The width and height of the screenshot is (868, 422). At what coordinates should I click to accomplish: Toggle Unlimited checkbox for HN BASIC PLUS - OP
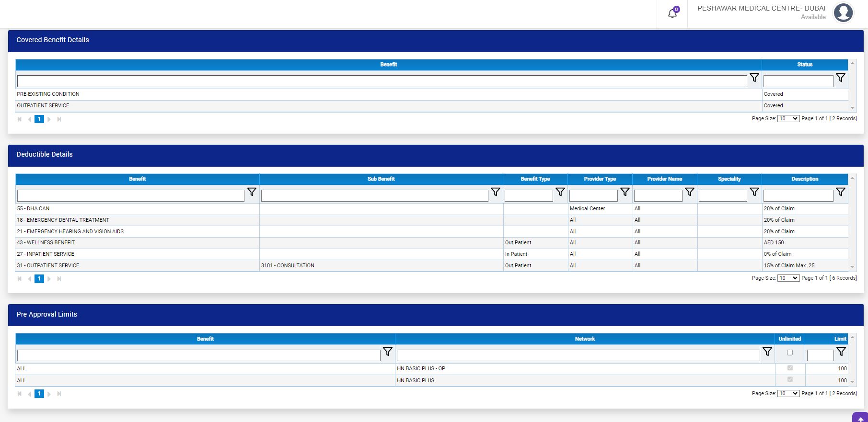point(790,368)
